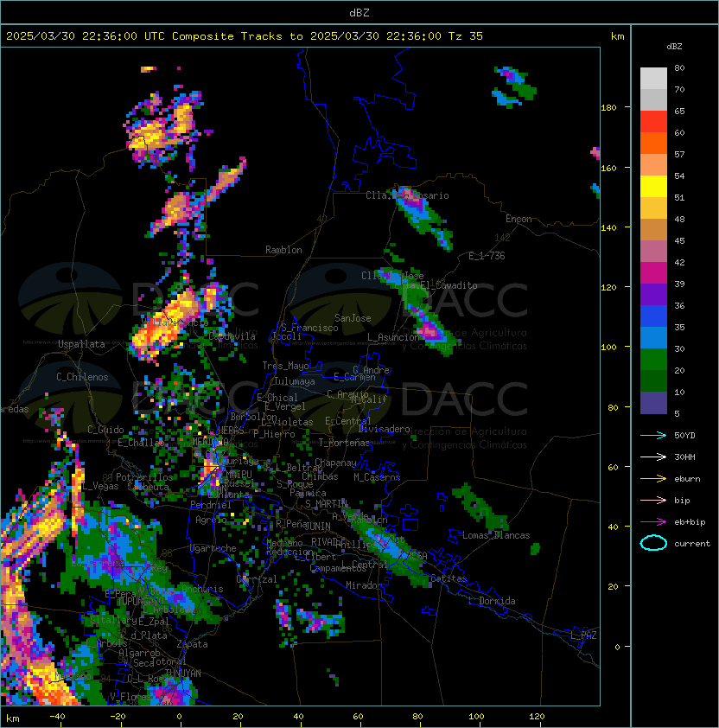
Task: Click the '100' tick on bottom axis
Action: tap(477, 717)
